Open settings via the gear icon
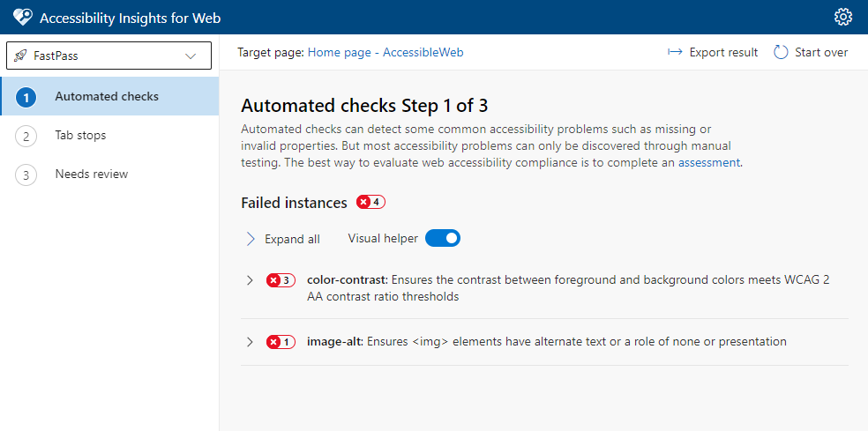Image resolution: width=868 pixels, height=431 pixels. coord(843,17)
